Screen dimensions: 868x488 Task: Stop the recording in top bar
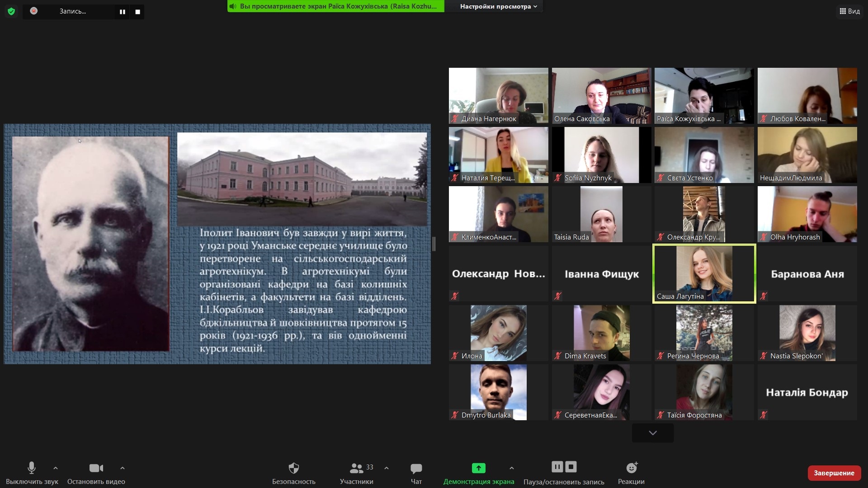click(x=137, y=12)
